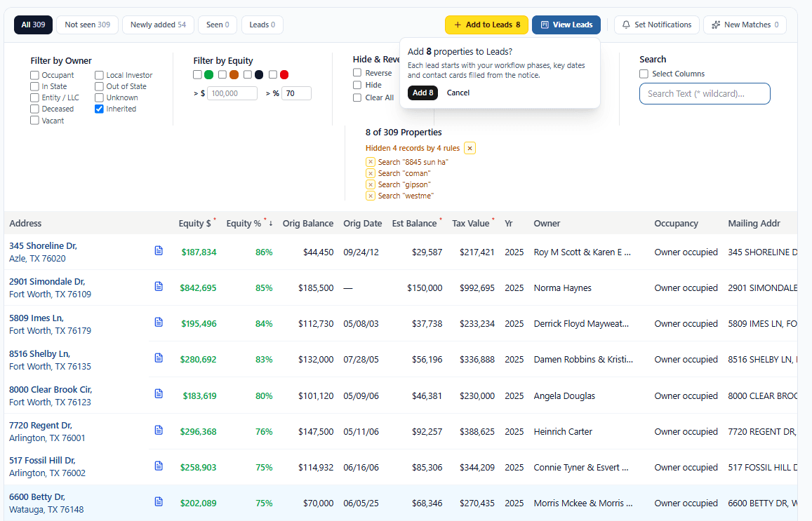Open the Leads 0 tab

click(x=262, y=25)
